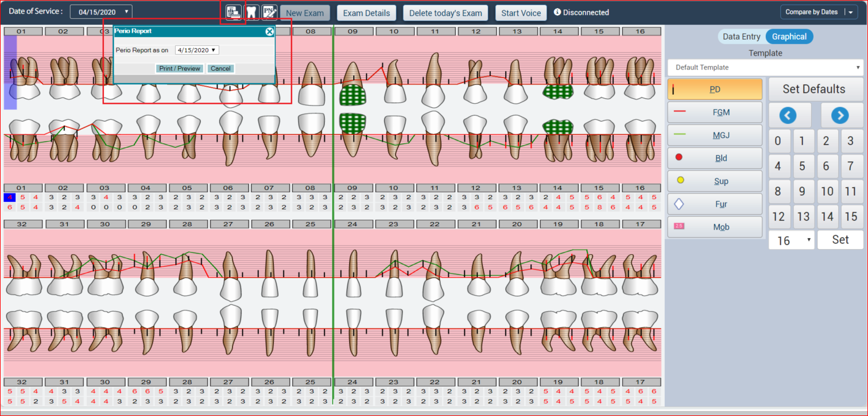Select the highlighted 4 value for tooth 01

click(x=9, y=197)
